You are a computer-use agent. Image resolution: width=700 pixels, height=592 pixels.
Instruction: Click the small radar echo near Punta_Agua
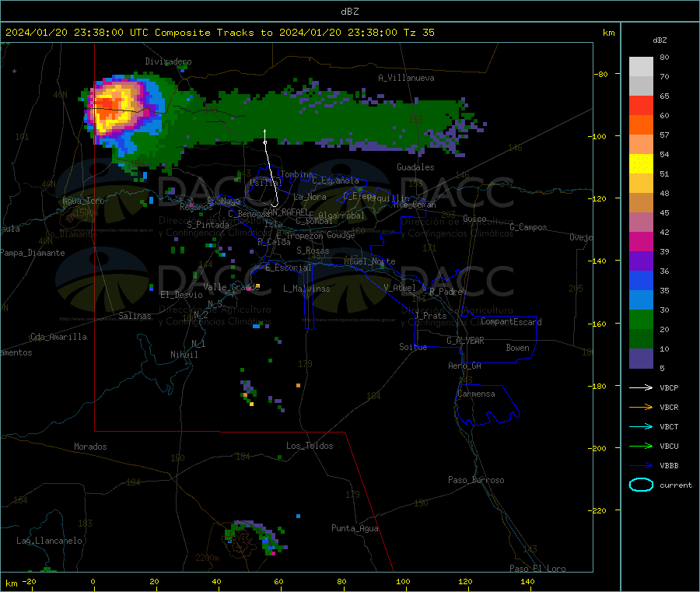pyautogui.click(x=298, y=516)
